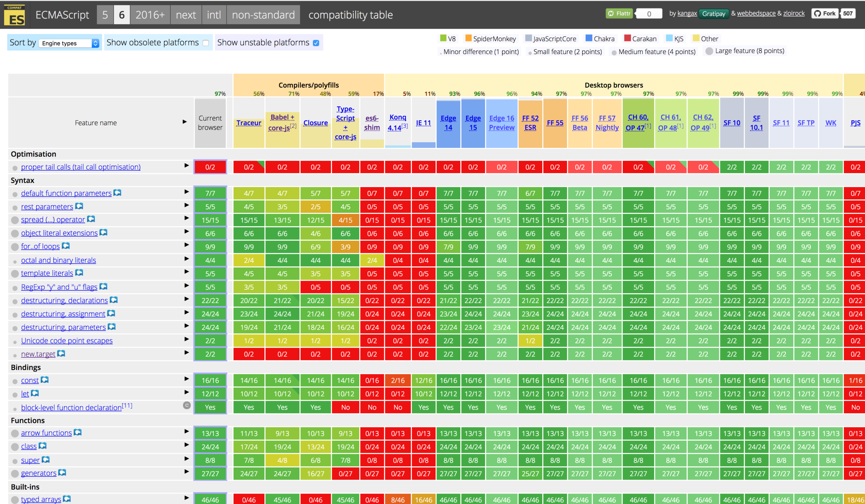The image size is (865, 504).
Task: Open the non-standard tab
Action: (x=263, y=15)
